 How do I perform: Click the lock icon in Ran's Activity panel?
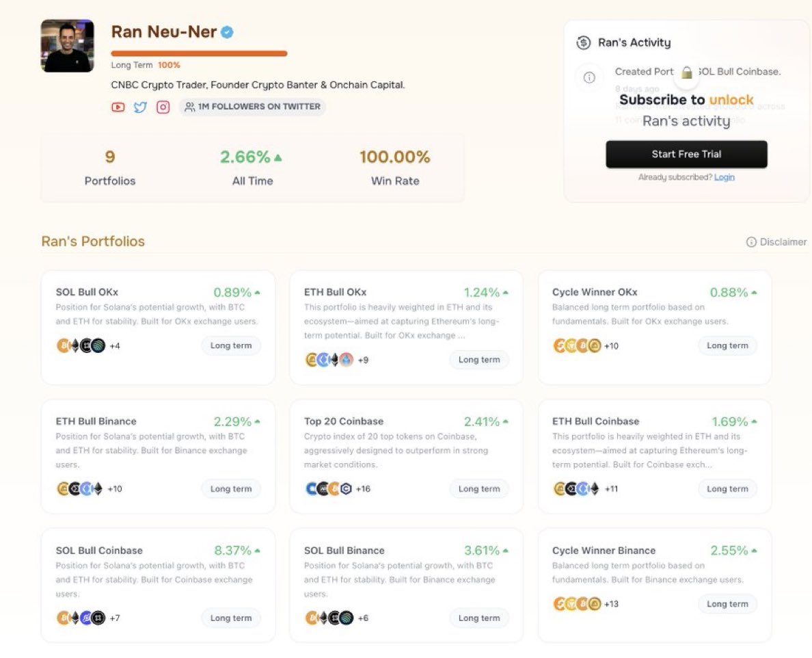[686, 72]
